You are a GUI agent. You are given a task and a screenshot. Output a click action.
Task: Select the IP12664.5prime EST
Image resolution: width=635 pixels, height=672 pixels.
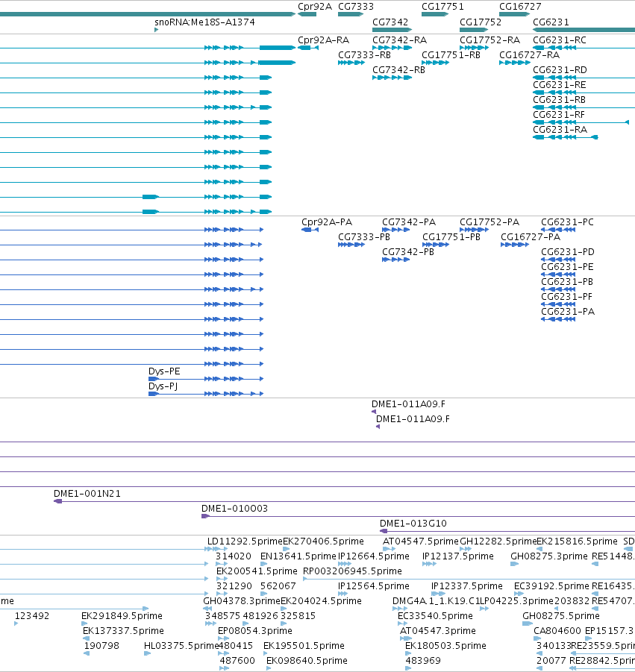click(345, 564)
